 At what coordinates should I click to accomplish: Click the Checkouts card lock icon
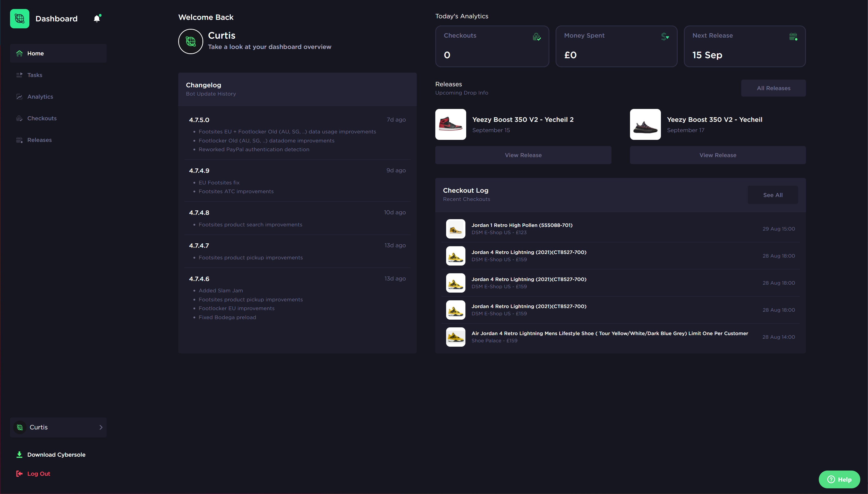537,37
